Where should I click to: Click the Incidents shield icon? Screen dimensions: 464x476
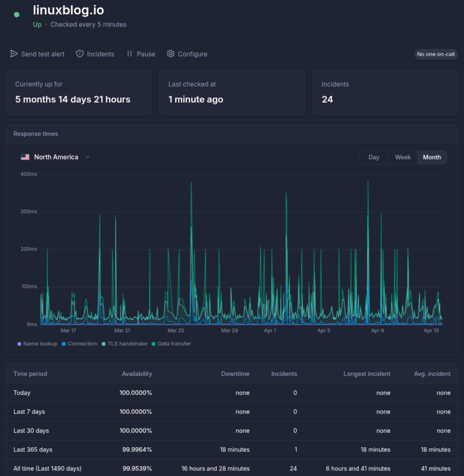click(x=80, y=53)
